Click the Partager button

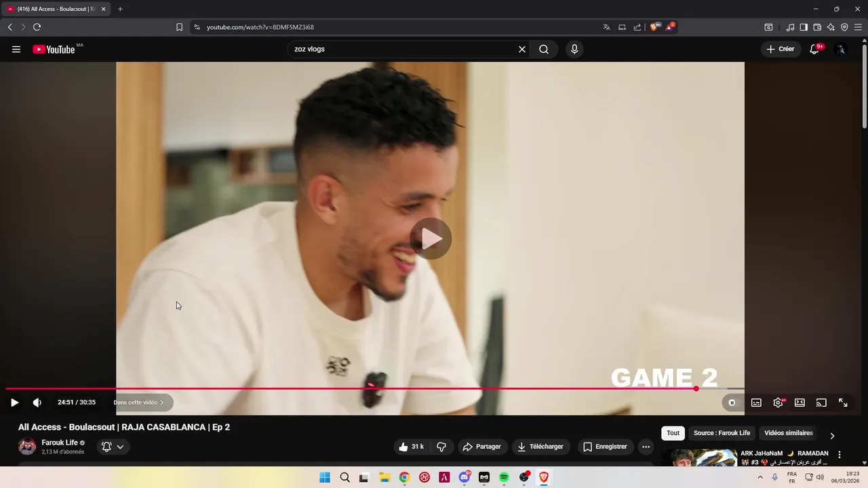click(x=481, y=447)
